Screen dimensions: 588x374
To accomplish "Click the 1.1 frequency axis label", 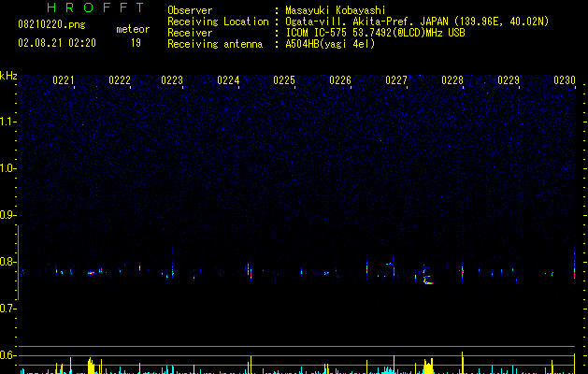I will point(7,122).
